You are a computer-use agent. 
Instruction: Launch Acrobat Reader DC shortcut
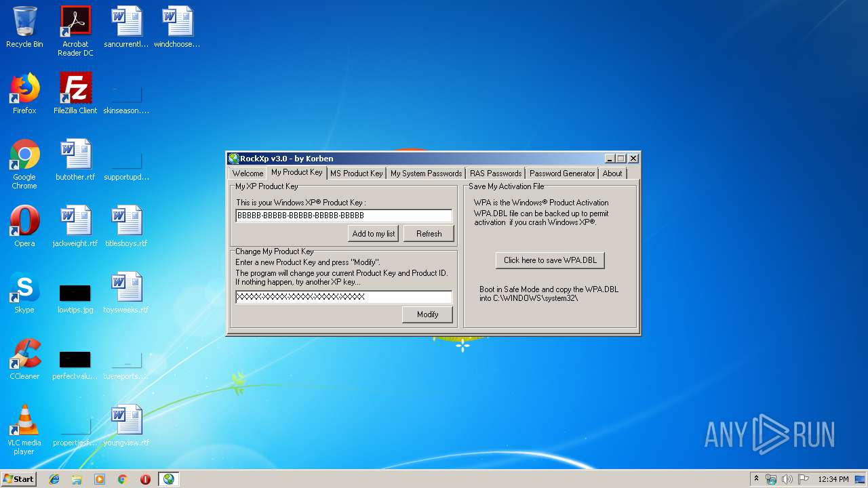(75, 31)
